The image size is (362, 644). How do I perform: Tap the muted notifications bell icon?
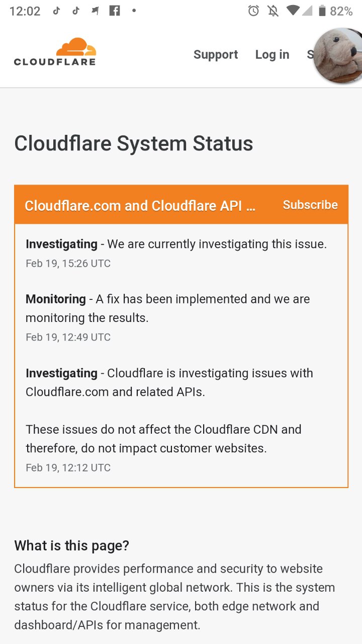(x=273, y=11)
